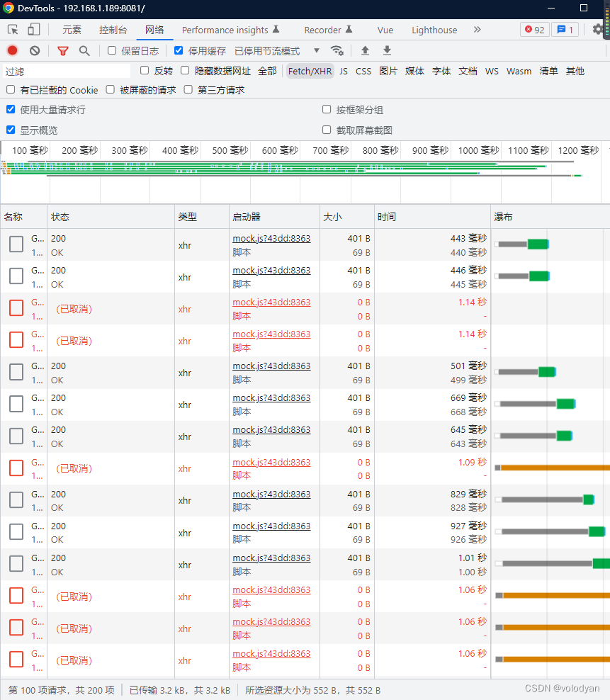The height and width of the screenshot is (700, 610).
Task: Switch to the 控制台 tab
Action: pos(113,30)
